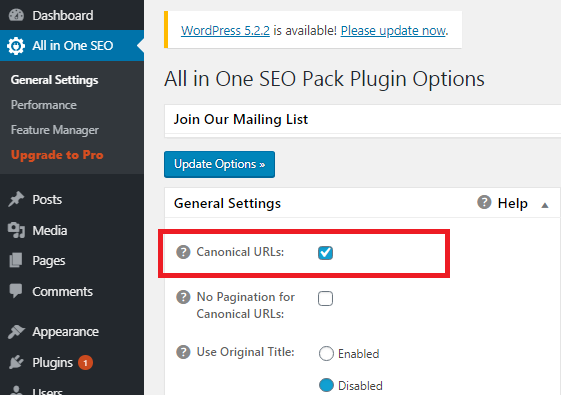The width and height of the screenshot is (561, 395).
Task: Click the Dashboard gauge icon
Action: coord(16,15)
